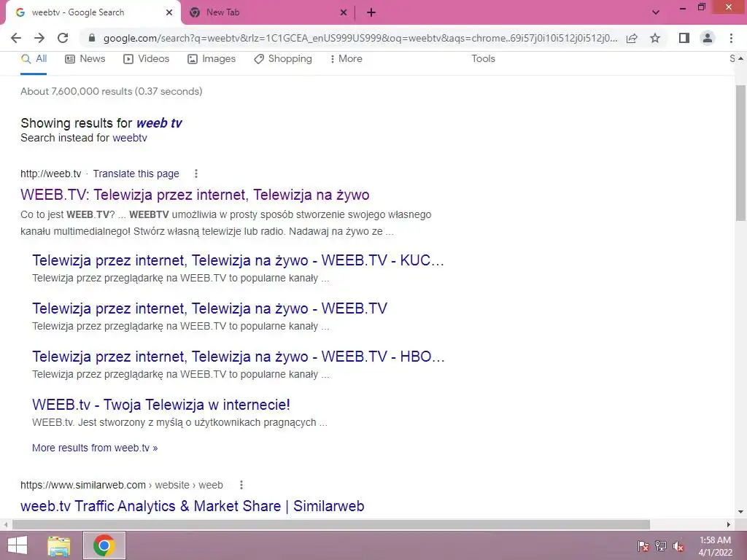Go forward one page
747x560 pixels.
click(39, 38)
